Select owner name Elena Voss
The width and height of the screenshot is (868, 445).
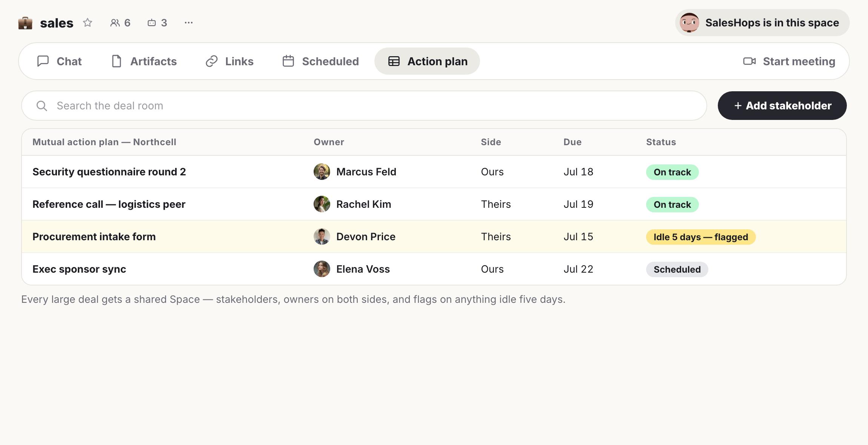[x=363, y=269]
